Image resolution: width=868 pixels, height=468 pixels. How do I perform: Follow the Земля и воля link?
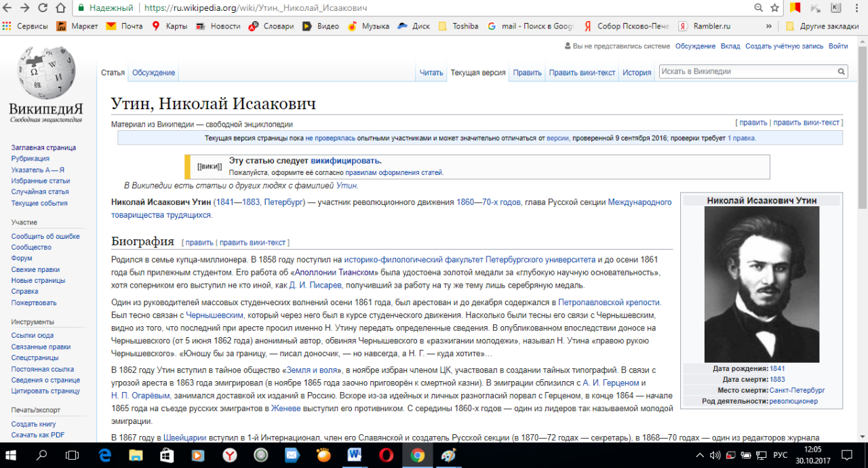(313, 370)
